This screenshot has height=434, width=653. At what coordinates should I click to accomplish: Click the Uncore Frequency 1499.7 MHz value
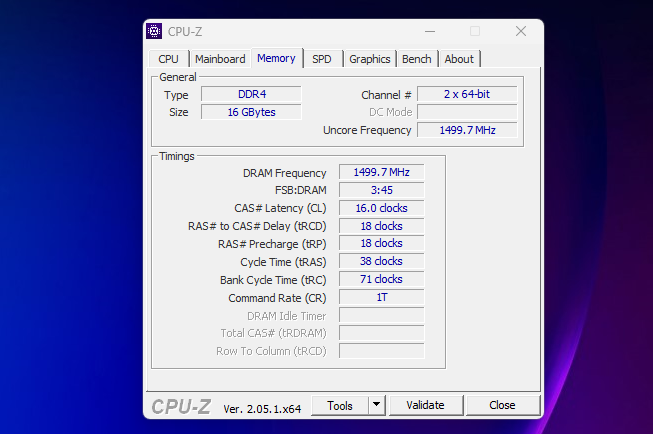pos(467,130)
